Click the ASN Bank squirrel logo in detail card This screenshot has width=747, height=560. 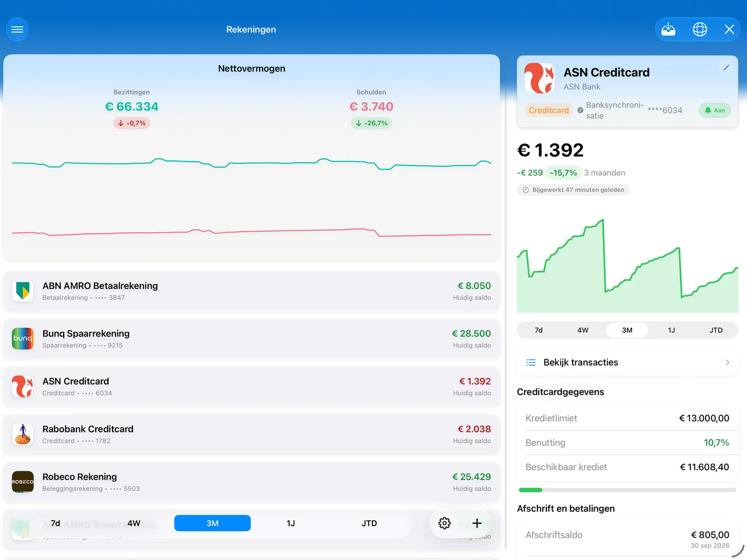pyautogui.click(x=539, y=78)
